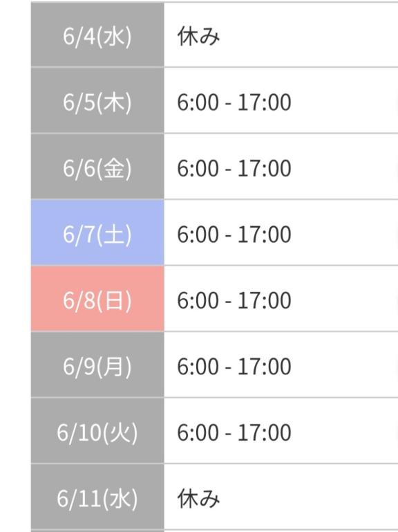The image size is (398, 532).
Task: Tap the blank area of the 6/6 row
Action: 344,167
